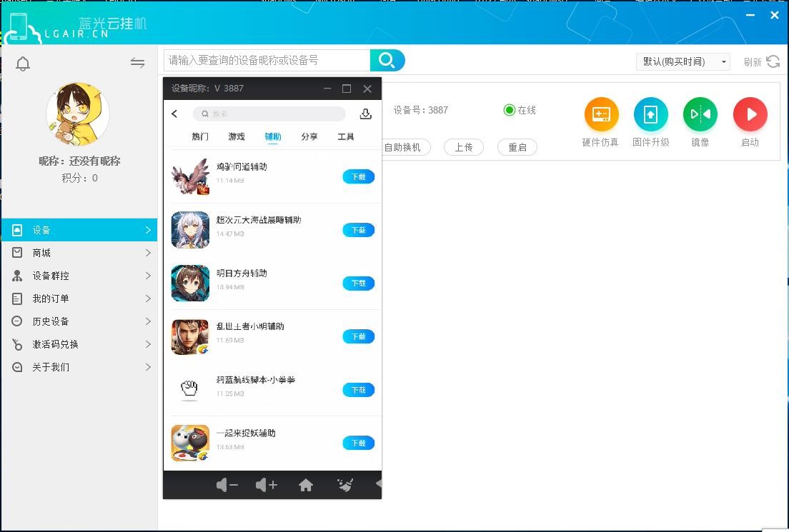Click the cleanup broom icon

[345, 485]
